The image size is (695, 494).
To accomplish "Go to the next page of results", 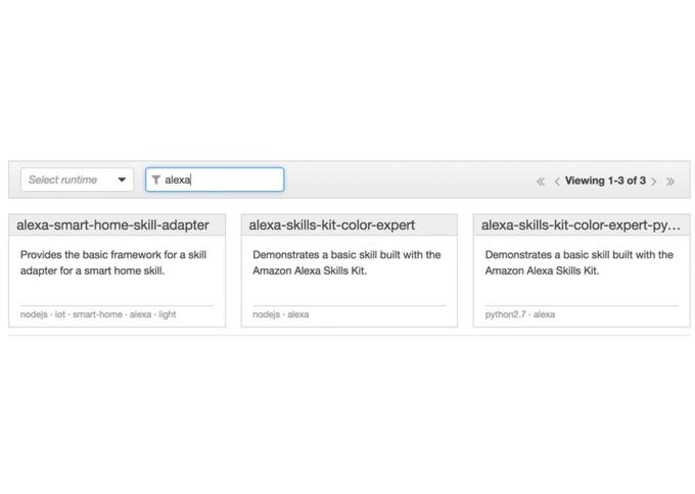I will 654,181.
